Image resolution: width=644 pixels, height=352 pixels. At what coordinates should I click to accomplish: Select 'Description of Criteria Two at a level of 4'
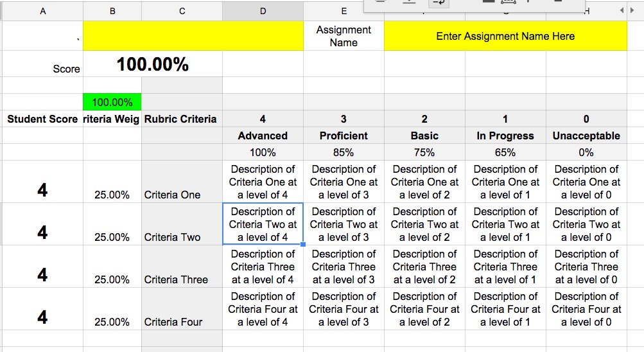[263, 224]
